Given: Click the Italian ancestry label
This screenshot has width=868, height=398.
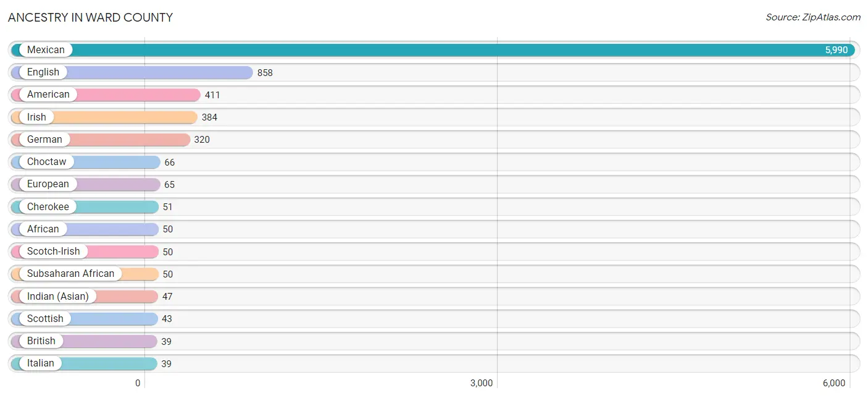Looking at the screenshot, I should point(41,363).
